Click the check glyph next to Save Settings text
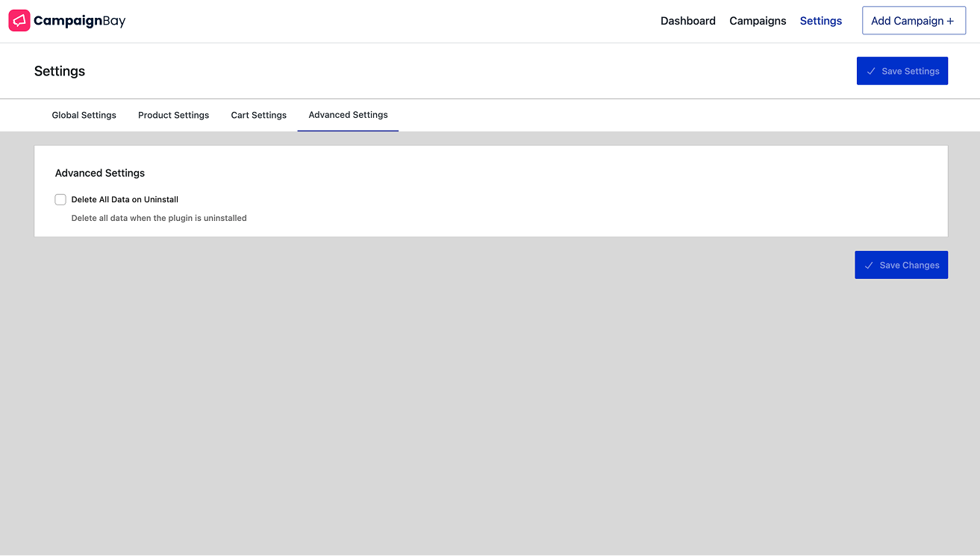The width and height of the screenshot is (980, 556). 871,71
